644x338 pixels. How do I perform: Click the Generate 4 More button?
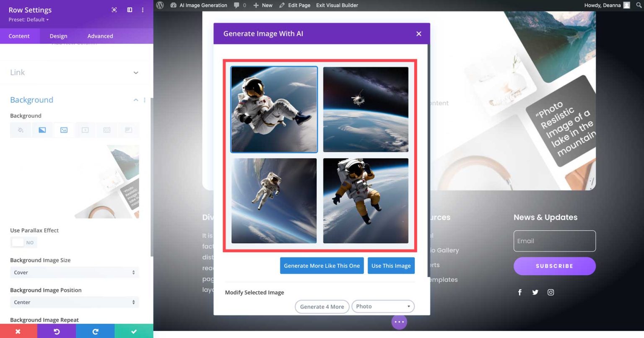pyautogui.click(x=322, y=307)
